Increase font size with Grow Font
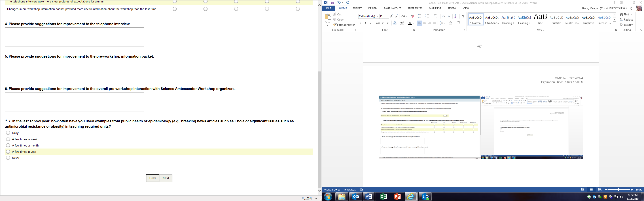This screenshot has width=644, height=201. [392, 16]
